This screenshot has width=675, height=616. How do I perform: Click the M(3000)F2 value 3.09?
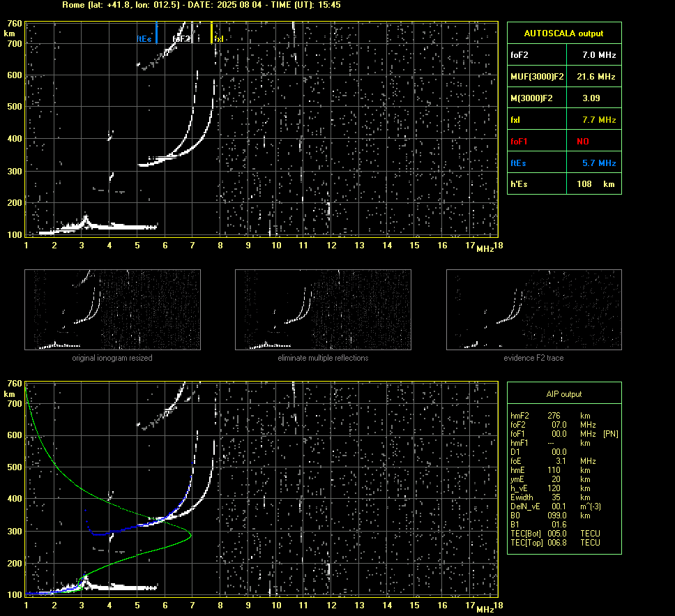pyautogui.click(x=591, y=98)
